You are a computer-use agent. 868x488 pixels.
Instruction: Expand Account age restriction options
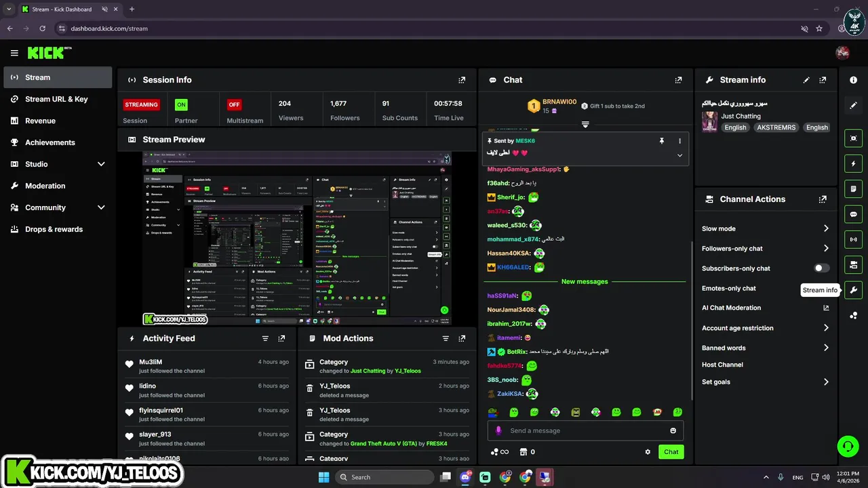[x=826, y=328]
